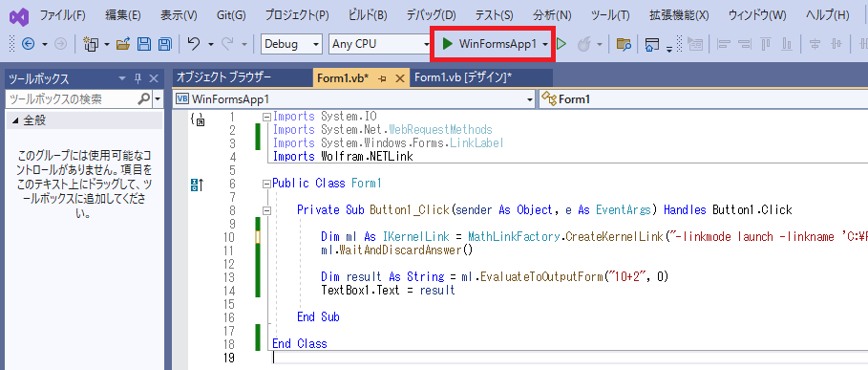The image size is (868, 370).
Task: Open the back navigation history dropdown arrow
Action: pos(45,44)
